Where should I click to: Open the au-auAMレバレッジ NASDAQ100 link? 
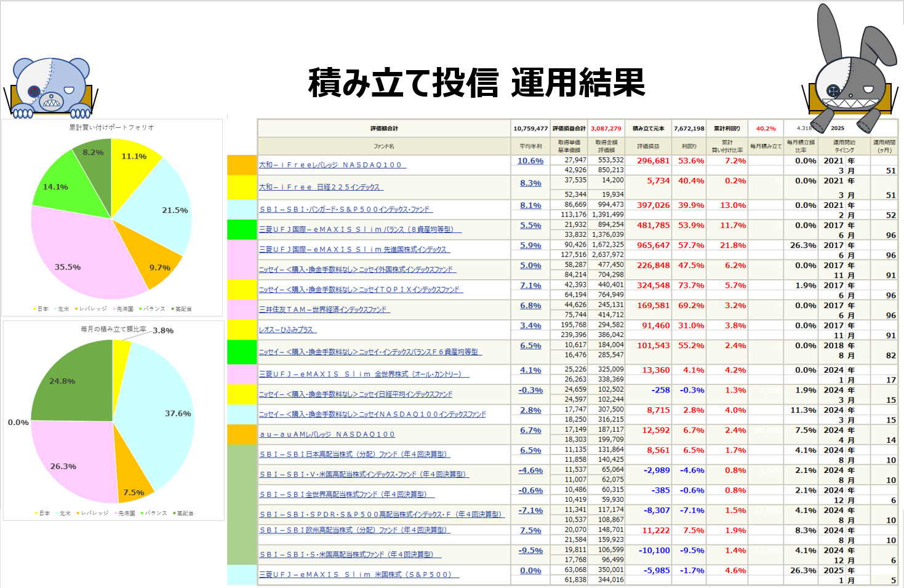327,434
